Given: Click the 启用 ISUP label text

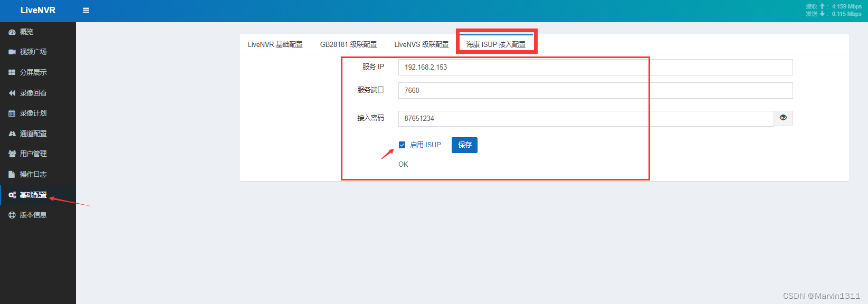Looking at the screenshot, I should point(425,145).
